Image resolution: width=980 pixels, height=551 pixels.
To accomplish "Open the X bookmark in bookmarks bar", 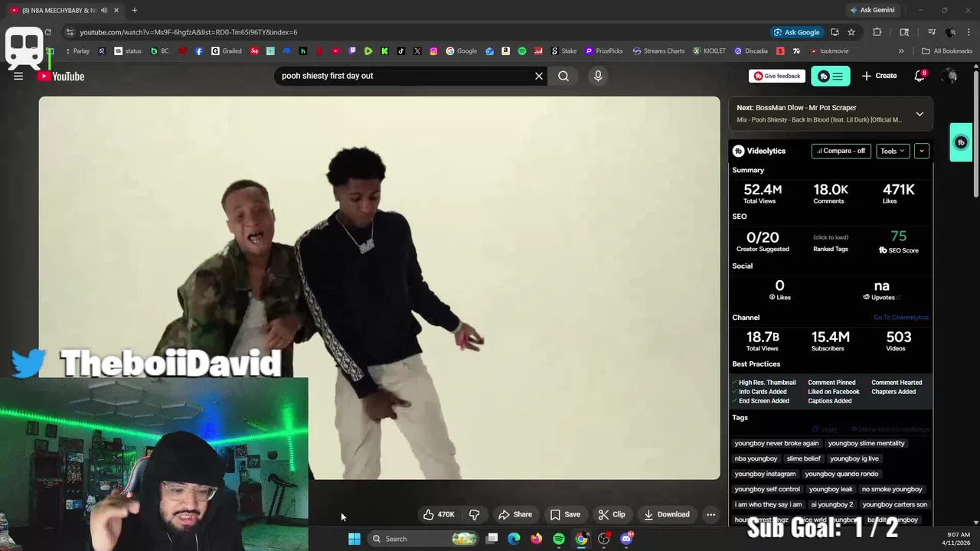I will [417, 51].
